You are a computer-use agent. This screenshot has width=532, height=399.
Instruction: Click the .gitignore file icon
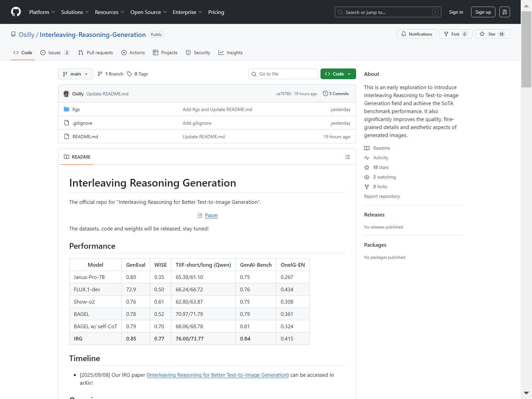pos(66,123)
